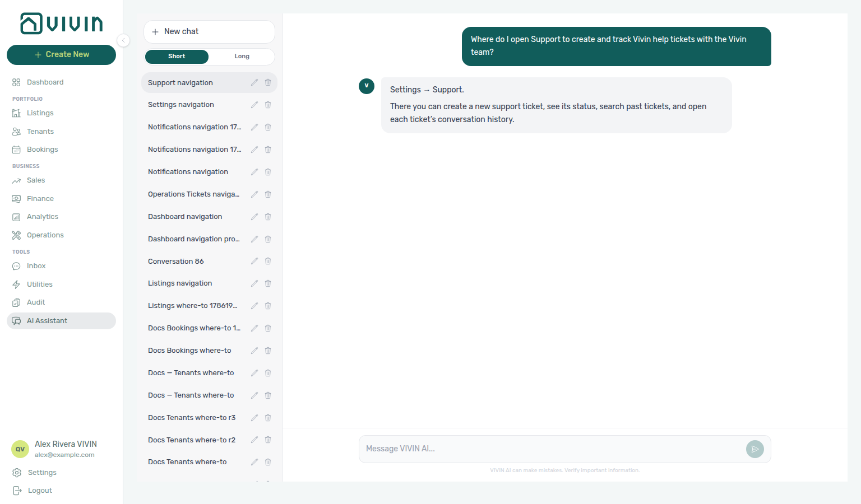The image size is (861, 504).
Task: Click the Audit clipboard icon
Action: (x=16, y=302)
